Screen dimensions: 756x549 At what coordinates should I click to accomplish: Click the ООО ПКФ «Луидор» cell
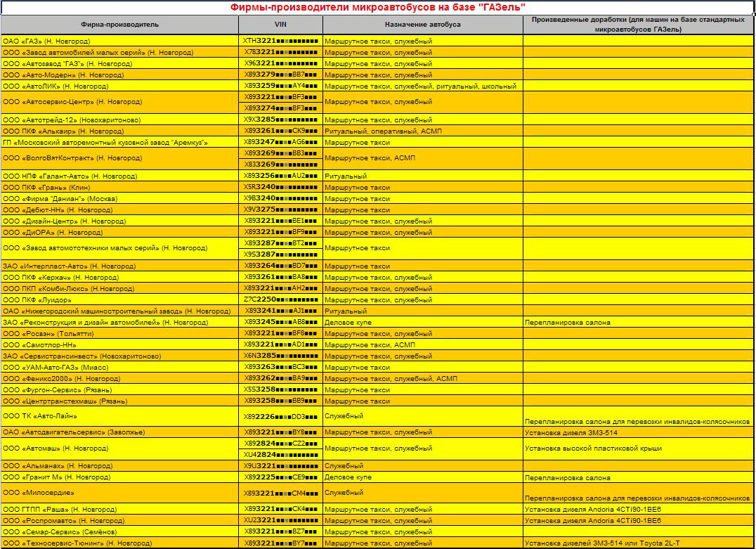click(x=119, y=299)
